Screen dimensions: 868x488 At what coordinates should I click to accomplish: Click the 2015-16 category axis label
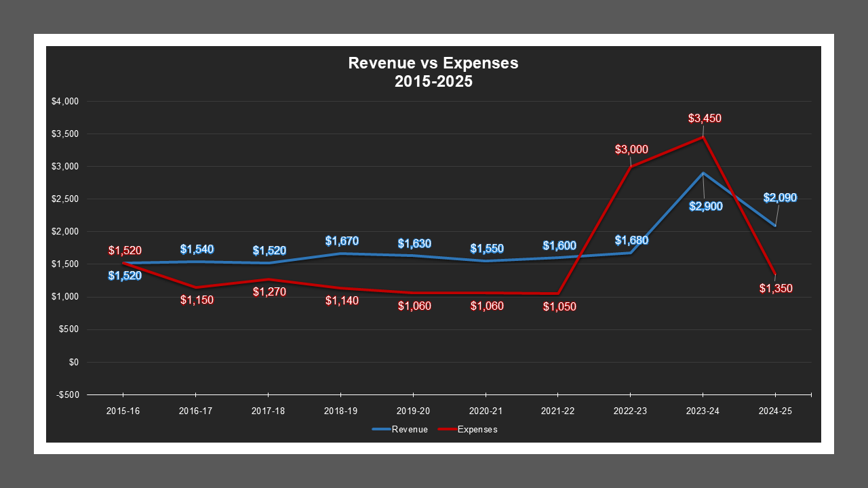point(123,411)
